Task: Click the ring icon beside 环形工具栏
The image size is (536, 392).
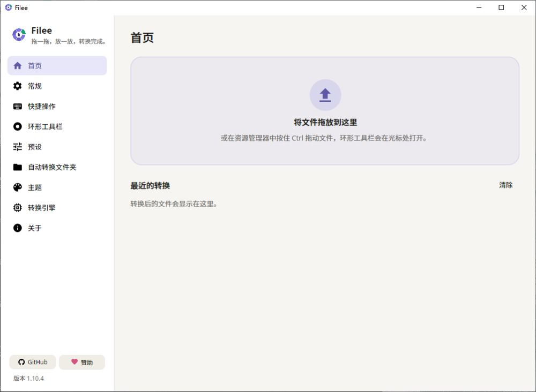Action: tap(18, 127)
